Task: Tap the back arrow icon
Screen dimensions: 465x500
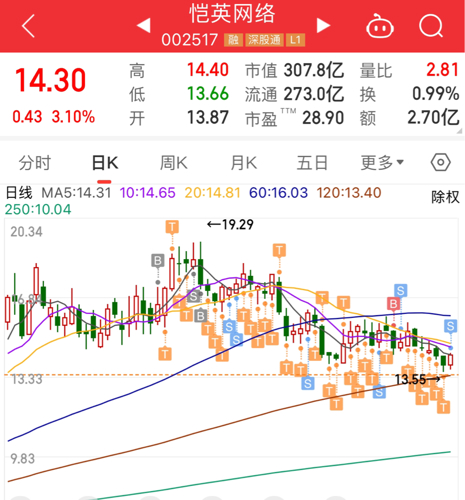Action: tap(28, 26)
